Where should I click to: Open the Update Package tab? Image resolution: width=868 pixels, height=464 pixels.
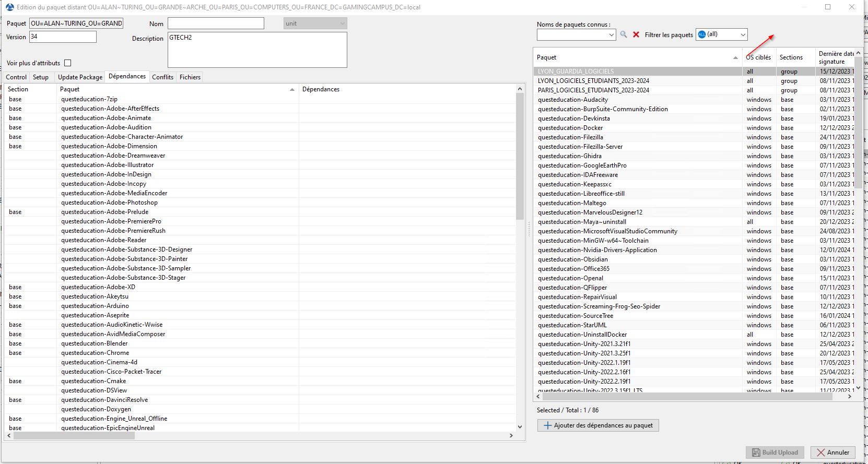[x=80, y=77]
